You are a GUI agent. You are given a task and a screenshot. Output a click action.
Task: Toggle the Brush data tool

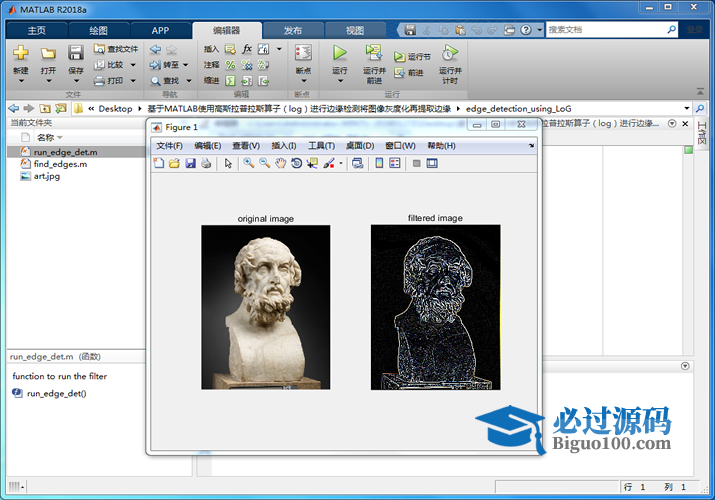tap(328, 163)
